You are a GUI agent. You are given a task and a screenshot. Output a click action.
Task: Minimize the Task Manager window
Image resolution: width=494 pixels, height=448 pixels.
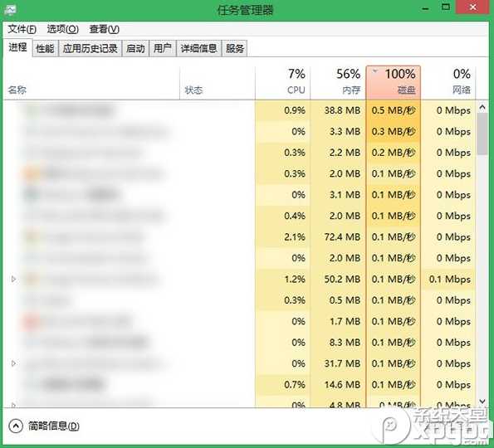(425, 7)
